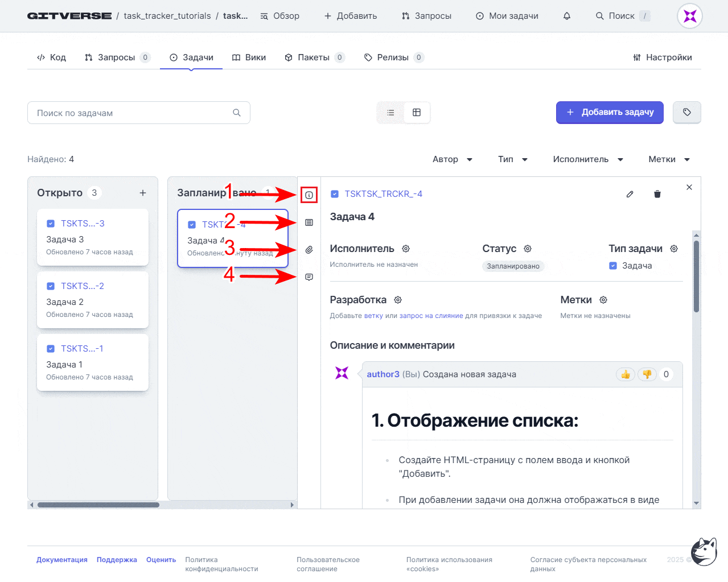Click the GitVerse logo
The width and height of the screenshot is (728, 582).
click(69, 16)
